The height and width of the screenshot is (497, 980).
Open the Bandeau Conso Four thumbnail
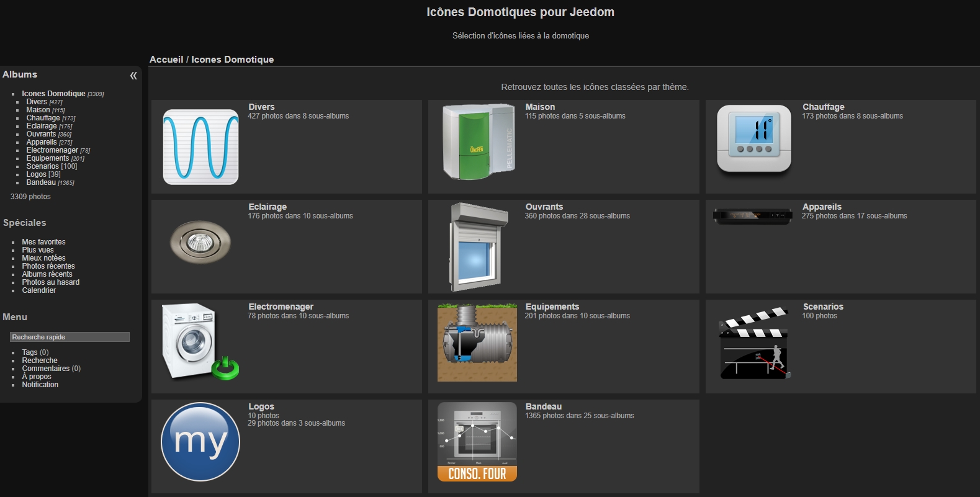pyautogui.click(x=477, y=442)
